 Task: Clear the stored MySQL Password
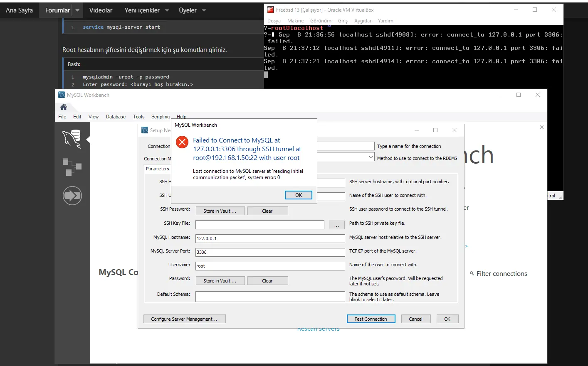267,281
